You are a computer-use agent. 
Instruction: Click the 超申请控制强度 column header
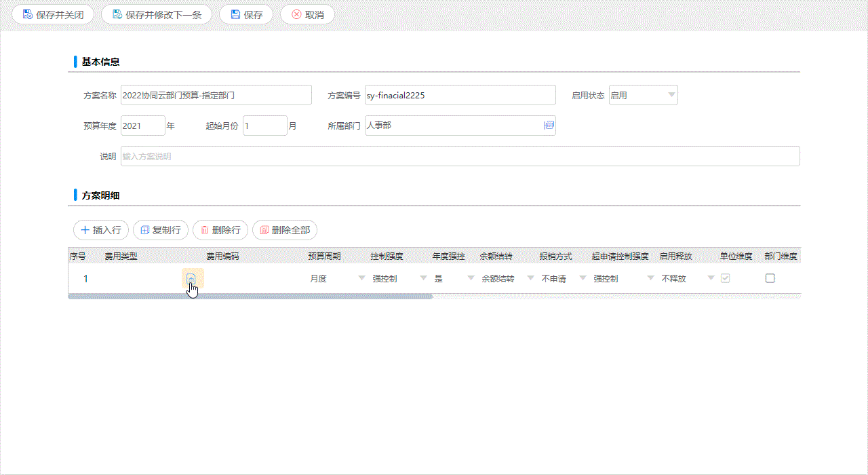pyautogui.click(x=620, y=256)
